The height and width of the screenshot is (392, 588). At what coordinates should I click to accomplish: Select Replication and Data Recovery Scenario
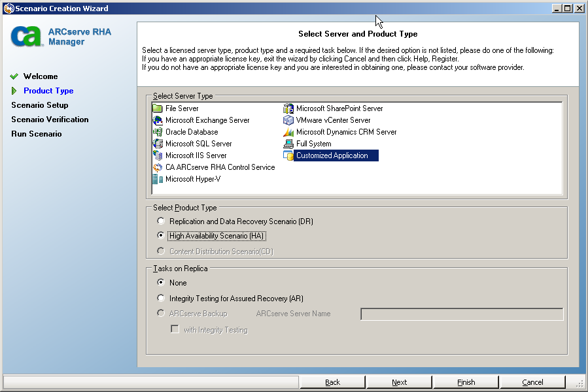pyautogui.click(x=161, y=221)
